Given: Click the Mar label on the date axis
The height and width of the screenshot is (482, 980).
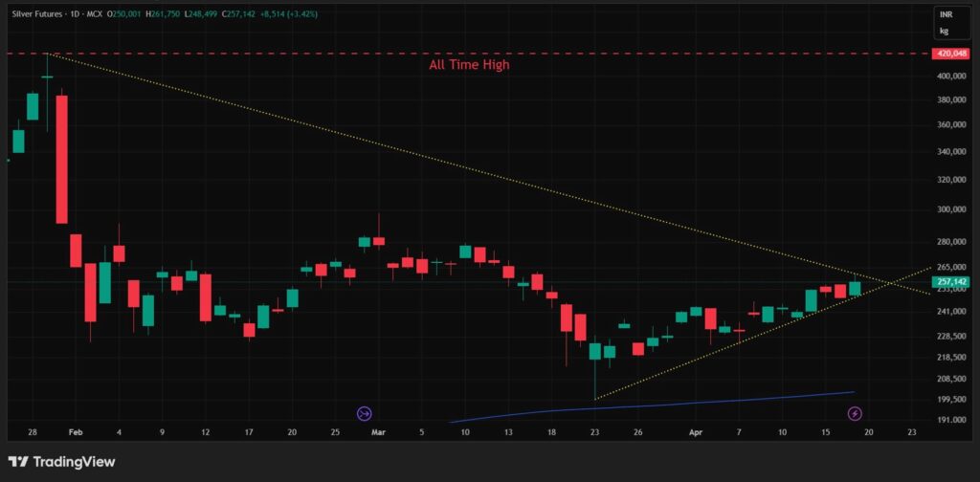Looking at the screenshot, I should tap(378, 432).
